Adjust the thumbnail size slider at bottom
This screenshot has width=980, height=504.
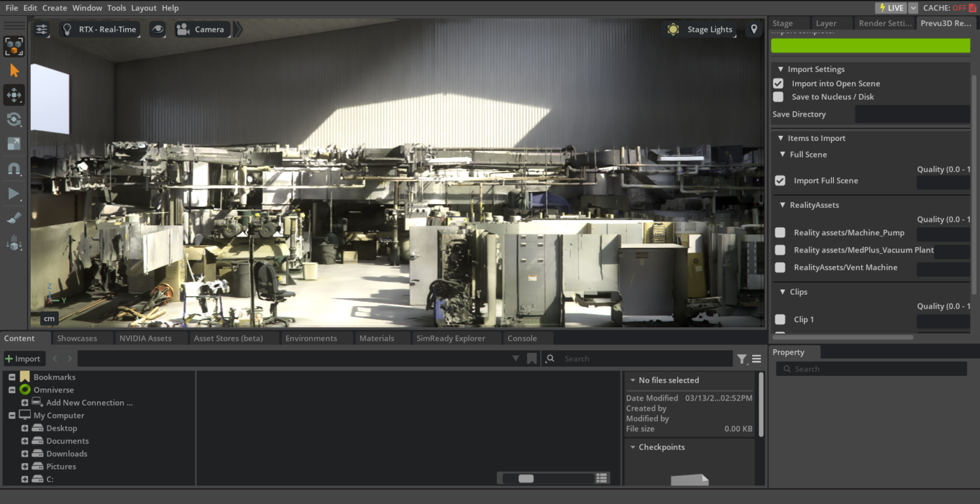click(525, 477)
